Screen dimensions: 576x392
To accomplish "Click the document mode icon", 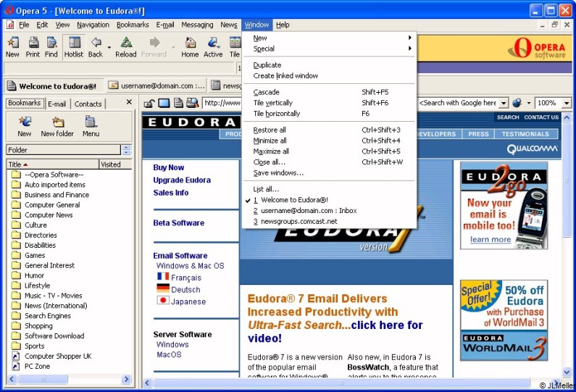I will pyautogui.click(x=178, y=103).
